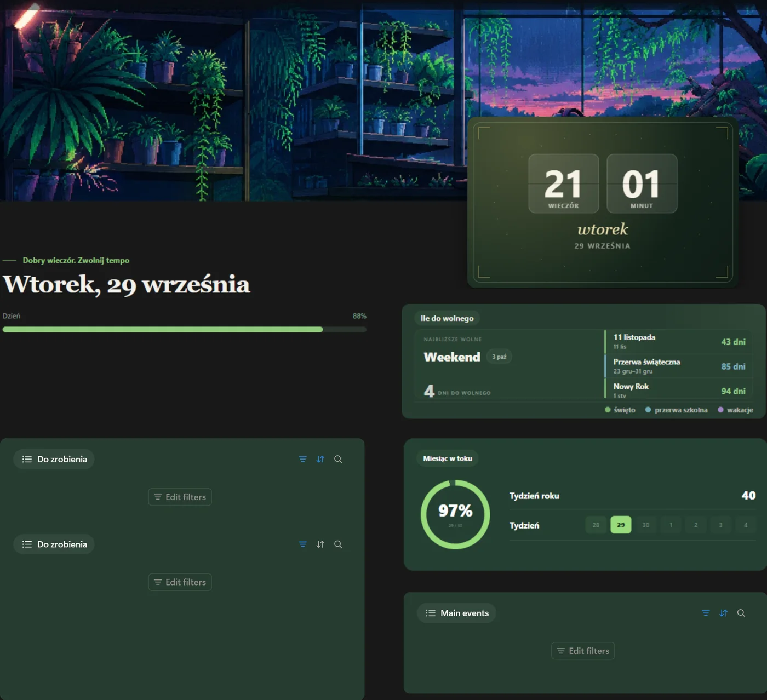
Task: Open search in the lower Do zrobienia view
Action: 338,544
